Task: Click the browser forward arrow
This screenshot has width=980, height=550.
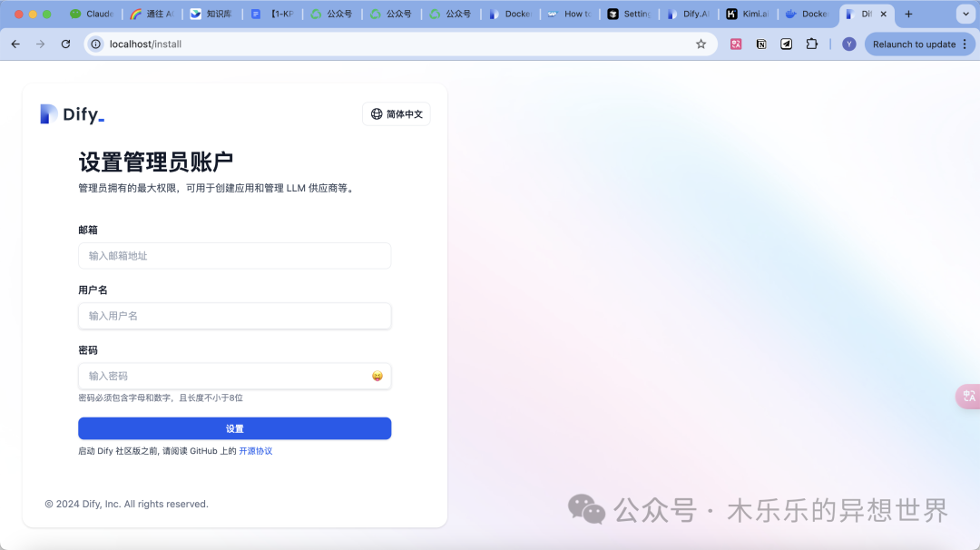Action: point(41,44)
